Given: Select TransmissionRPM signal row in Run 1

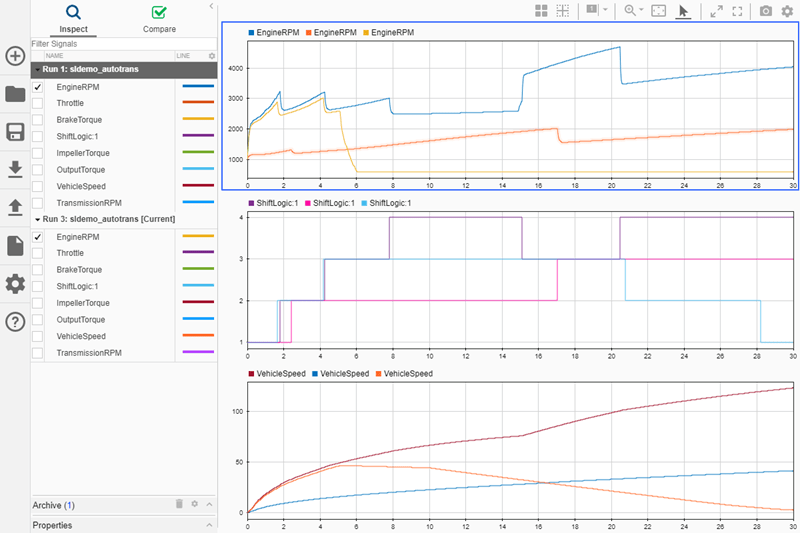Looking at the screenshot, I should [x=124, y=203].
